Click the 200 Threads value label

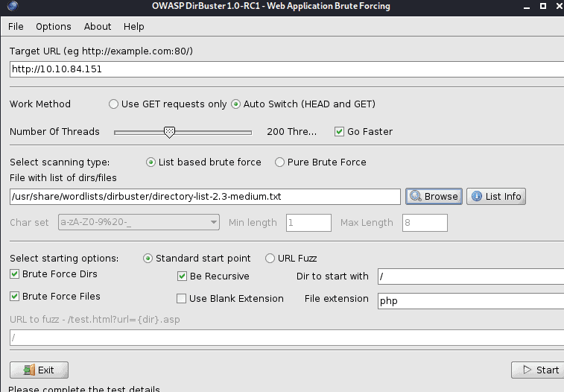[292, 132]
